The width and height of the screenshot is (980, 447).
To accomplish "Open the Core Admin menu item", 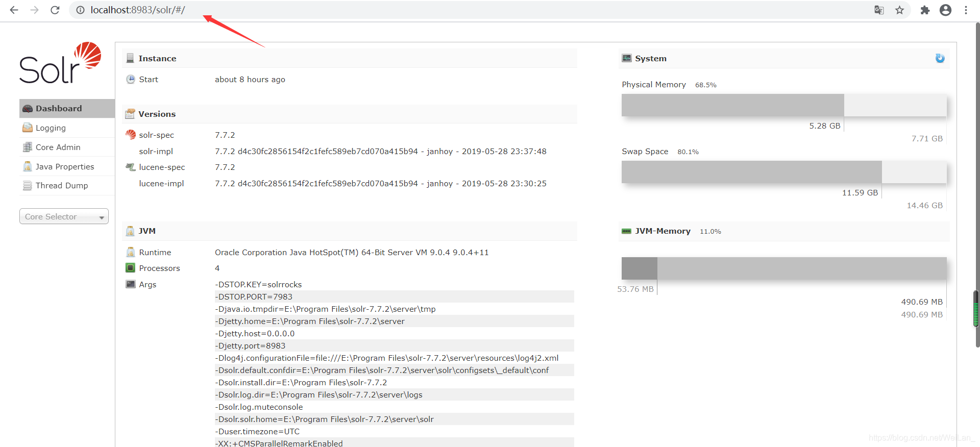I will [67, 147].
